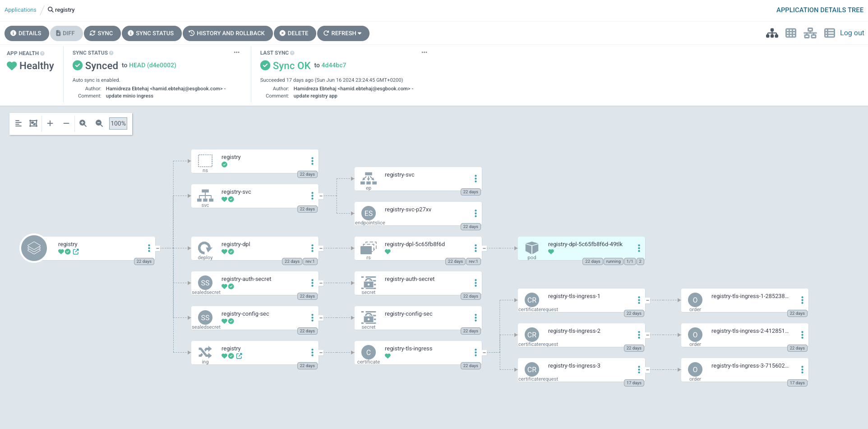The image size is (868, 429).
Task: Open the Refresh dropdown menu
Action: tap(343, 33)
